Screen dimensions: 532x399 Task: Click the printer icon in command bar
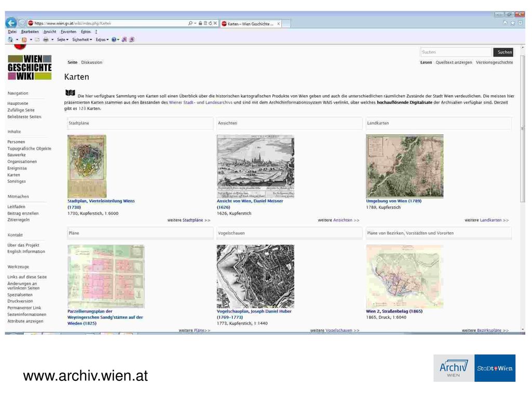point(46,39)
